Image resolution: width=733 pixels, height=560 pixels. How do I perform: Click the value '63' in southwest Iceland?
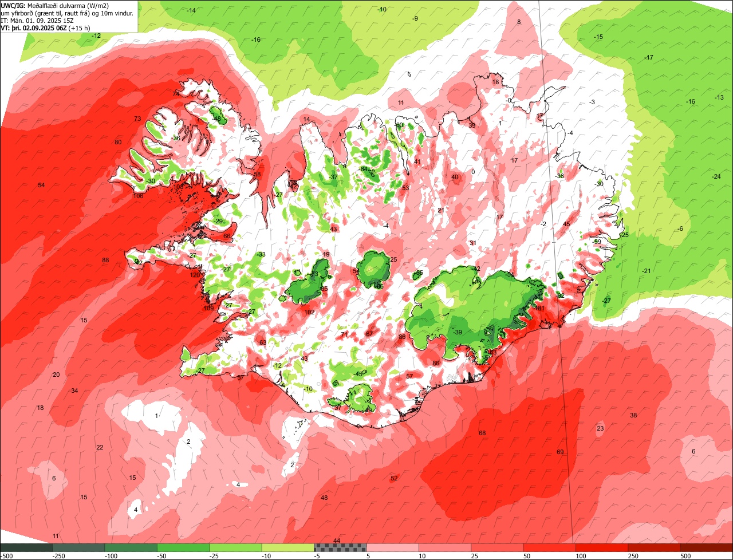tap(263, 342)
